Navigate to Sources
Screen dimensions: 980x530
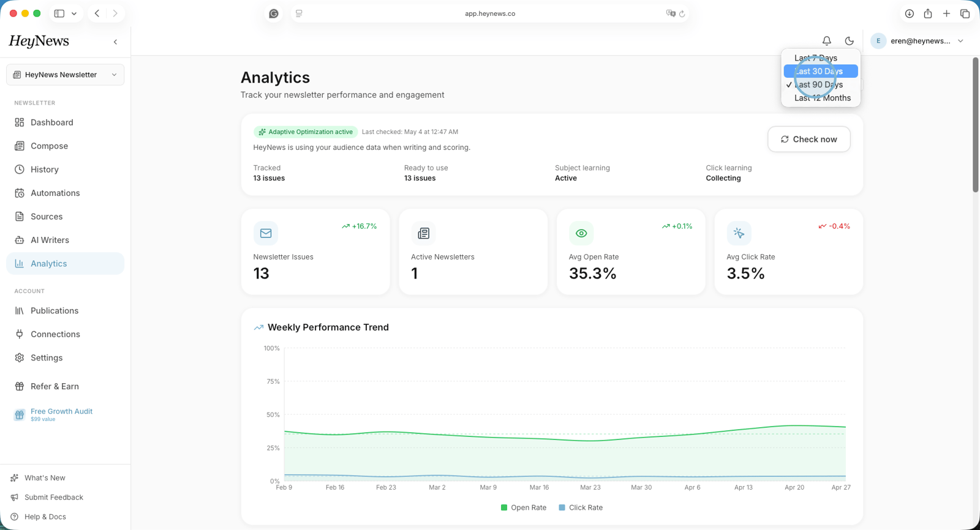coord(65,217)
